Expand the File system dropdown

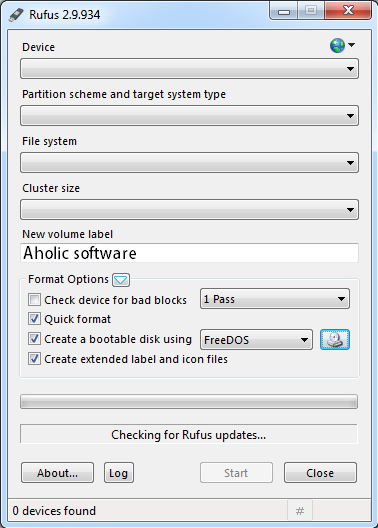click(x=189, y=163)
